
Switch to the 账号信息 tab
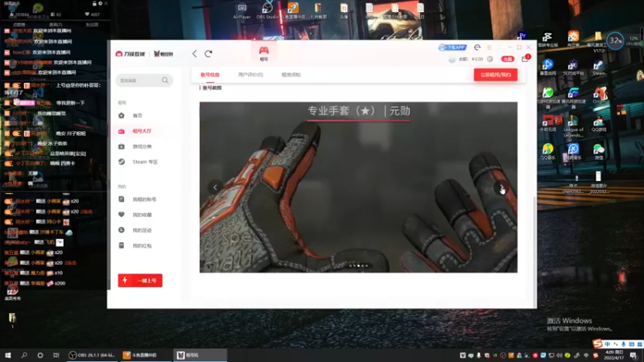tap(210, 75)
